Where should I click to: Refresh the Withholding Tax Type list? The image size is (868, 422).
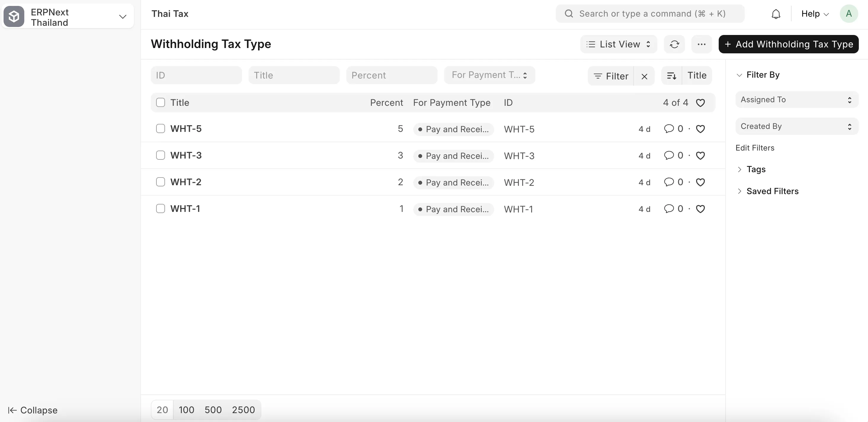674,44
